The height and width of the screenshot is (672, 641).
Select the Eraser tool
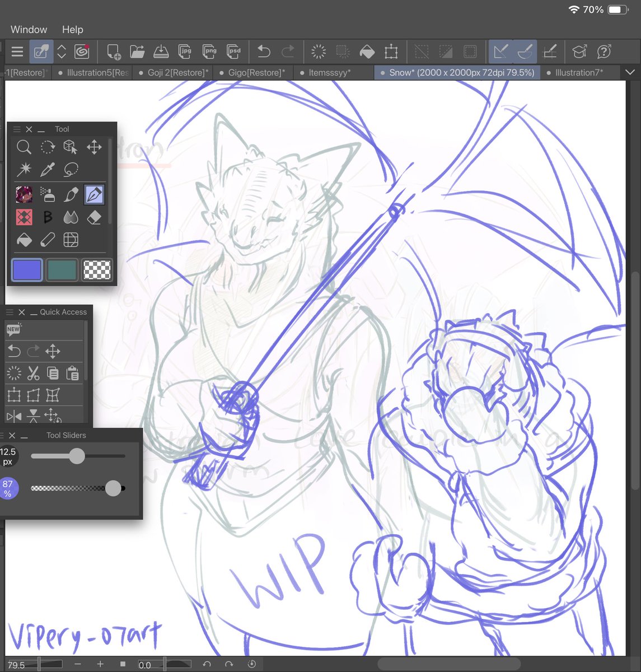(x=94, y=217)
